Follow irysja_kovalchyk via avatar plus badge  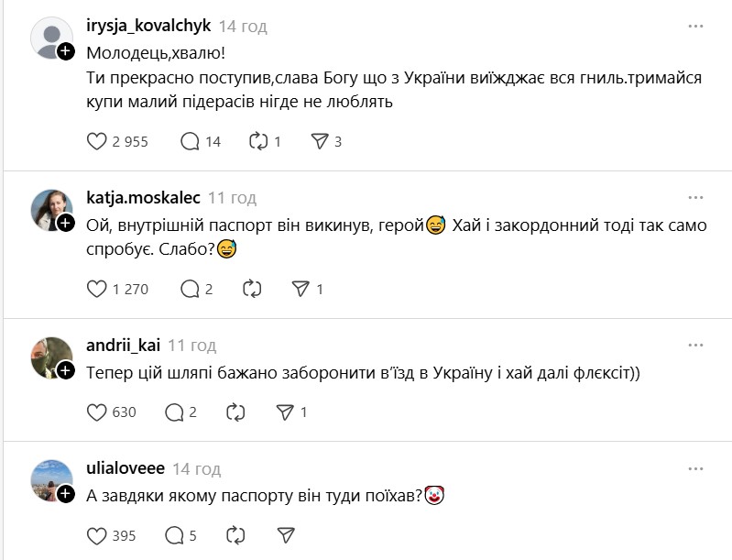[x=66, y=52]
